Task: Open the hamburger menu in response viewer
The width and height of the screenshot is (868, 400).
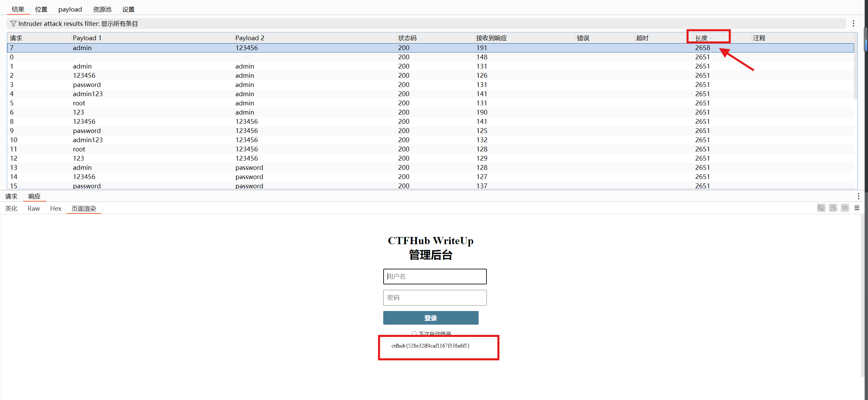Action: [857, 208]
